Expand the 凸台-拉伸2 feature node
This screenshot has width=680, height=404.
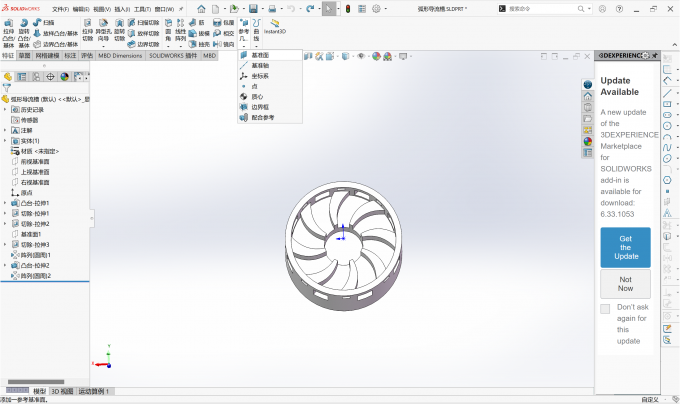[5, 265]
